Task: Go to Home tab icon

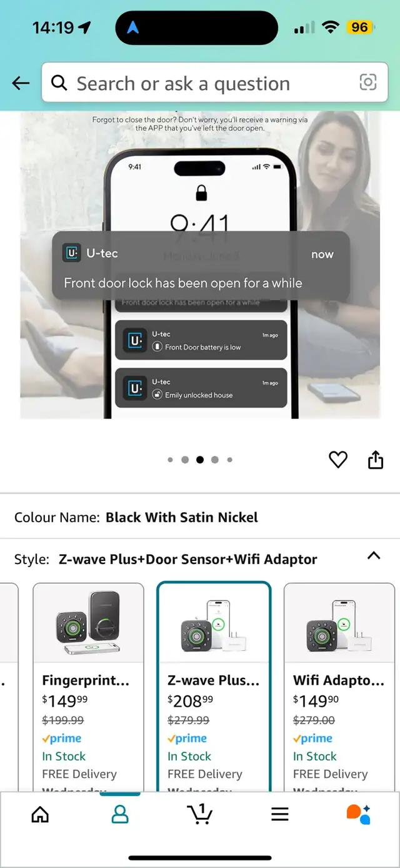Action: (40, 814)
